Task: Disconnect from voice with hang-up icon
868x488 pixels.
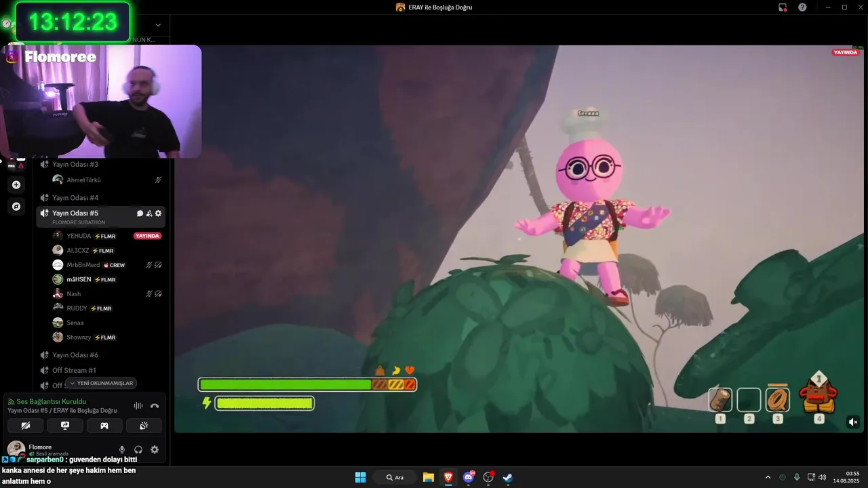Action: [x=155, y=406]
